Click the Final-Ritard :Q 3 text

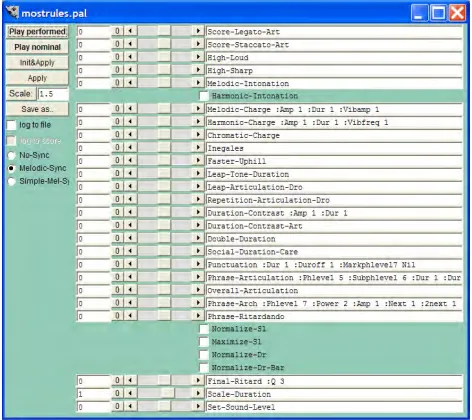246,381
